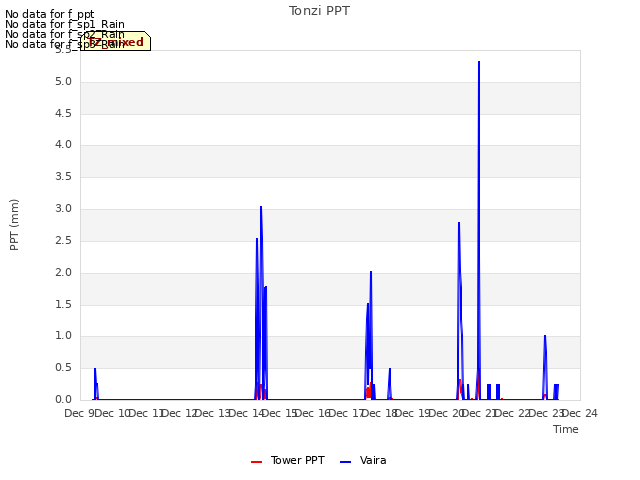Click the y-axis tick label 1.5

point(63,304)
